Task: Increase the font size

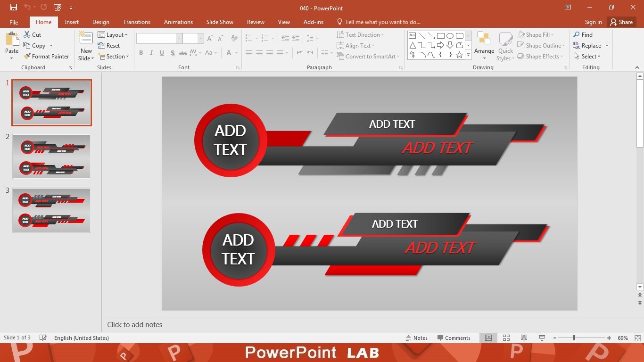Action: [x=210, y=39]
